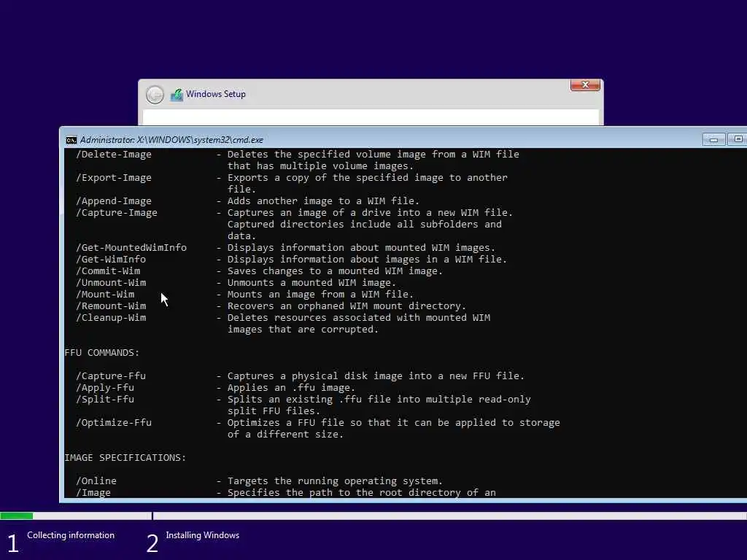Click the /Unmount-Wim option text
The height and width of the screenshot is (560, 747).
click(x=111, y=283)
